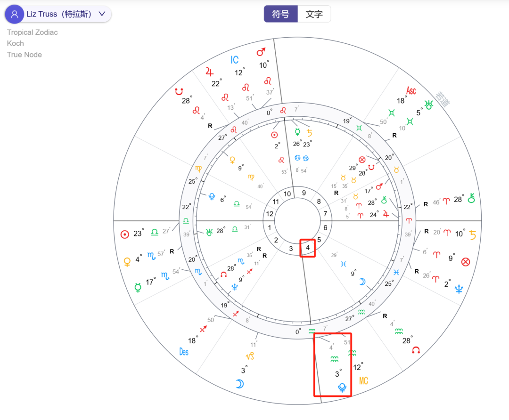Click house number 10 in the center

tap(287, 194)
